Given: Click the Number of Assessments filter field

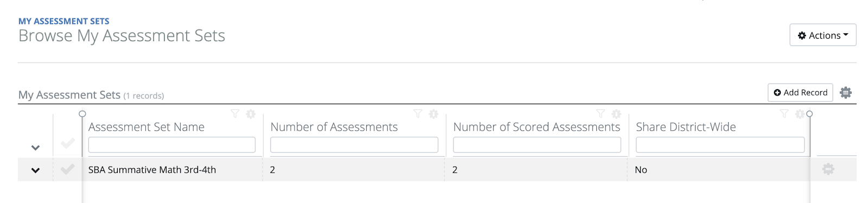Looking at the screenshot, I should (354, 145).
